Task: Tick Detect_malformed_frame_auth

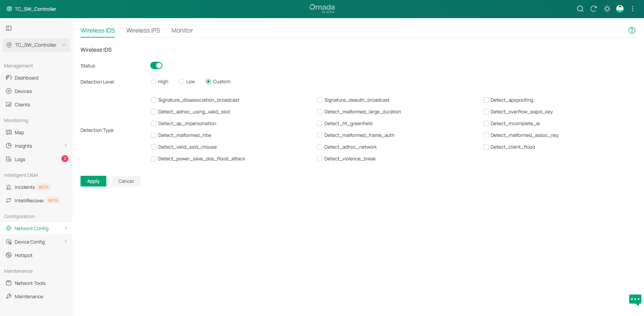Action: [319, 135]
